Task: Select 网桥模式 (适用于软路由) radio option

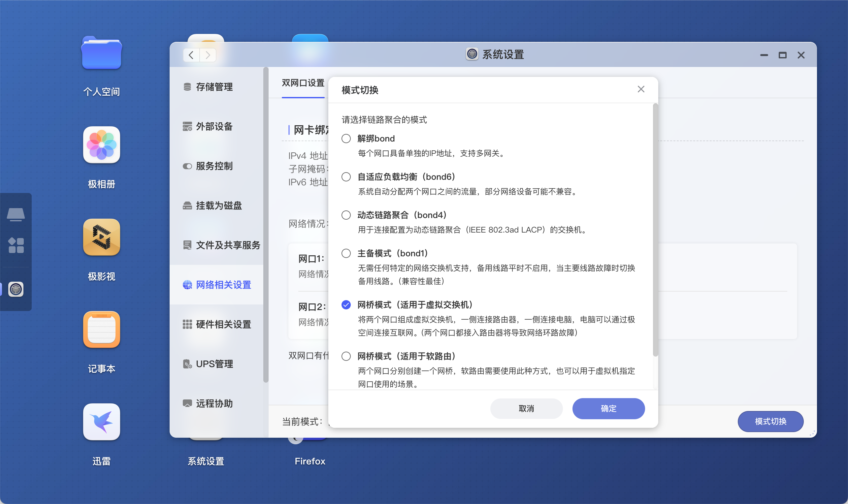Action: [346, 356]
